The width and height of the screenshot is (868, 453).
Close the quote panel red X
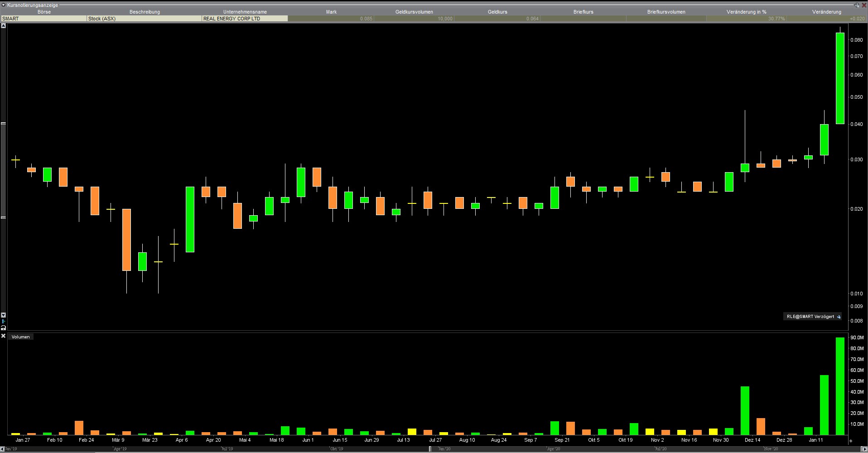click(863, 5)
